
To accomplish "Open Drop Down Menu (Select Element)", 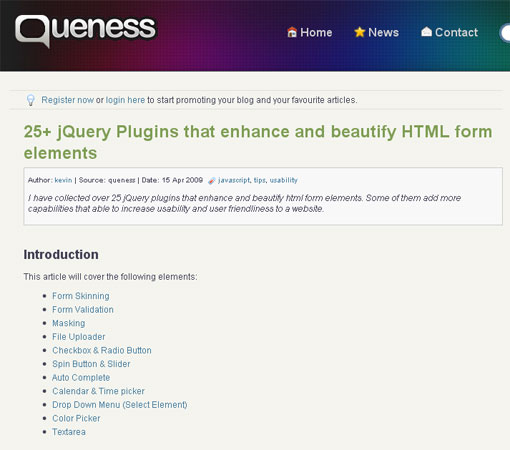I will click(120, 405).
